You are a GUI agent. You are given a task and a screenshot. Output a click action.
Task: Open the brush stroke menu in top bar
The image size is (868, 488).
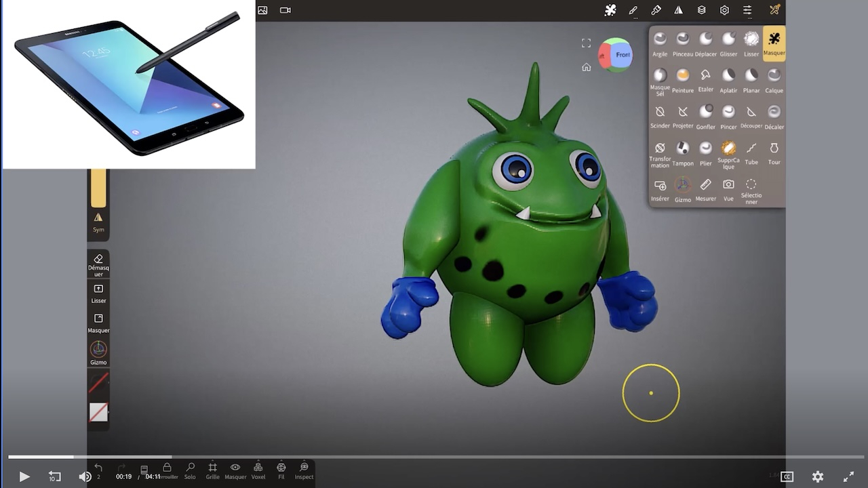633,10
